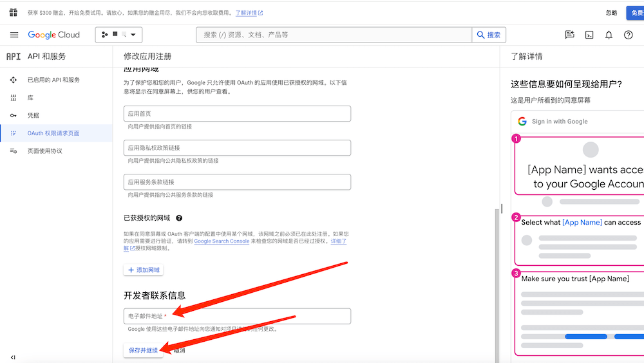Click the 应用首页 input field

pos(237,114)
